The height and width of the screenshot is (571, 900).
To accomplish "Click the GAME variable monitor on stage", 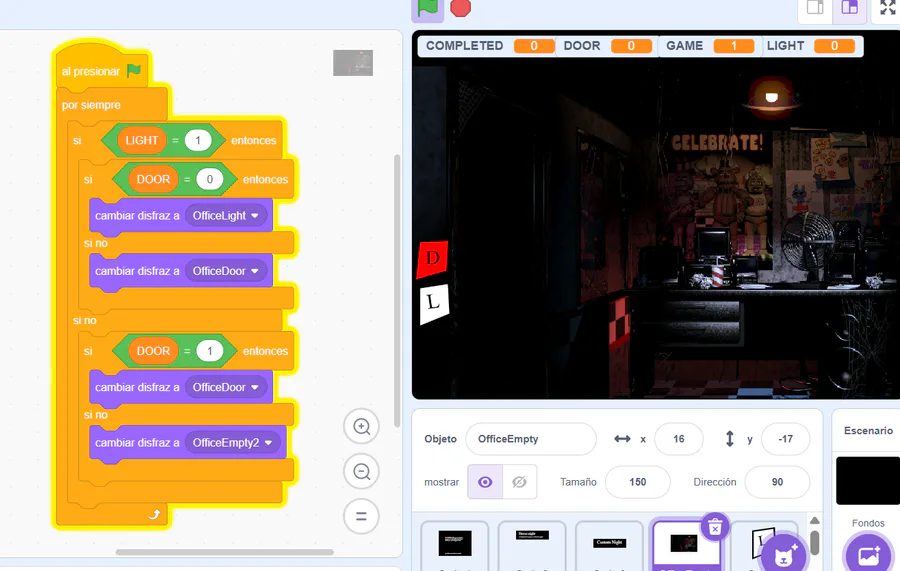I will (x=709, y=46).
